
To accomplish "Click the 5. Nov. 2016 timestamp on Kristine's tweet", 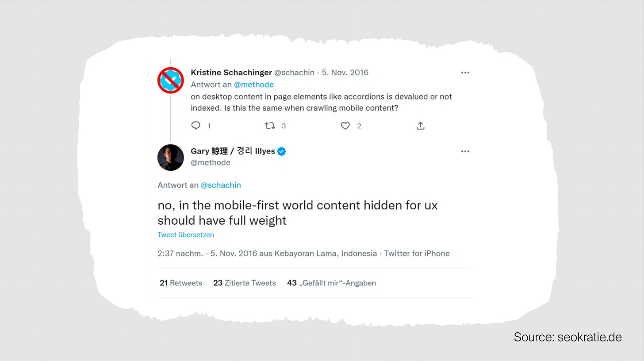I will click(345, 72).
